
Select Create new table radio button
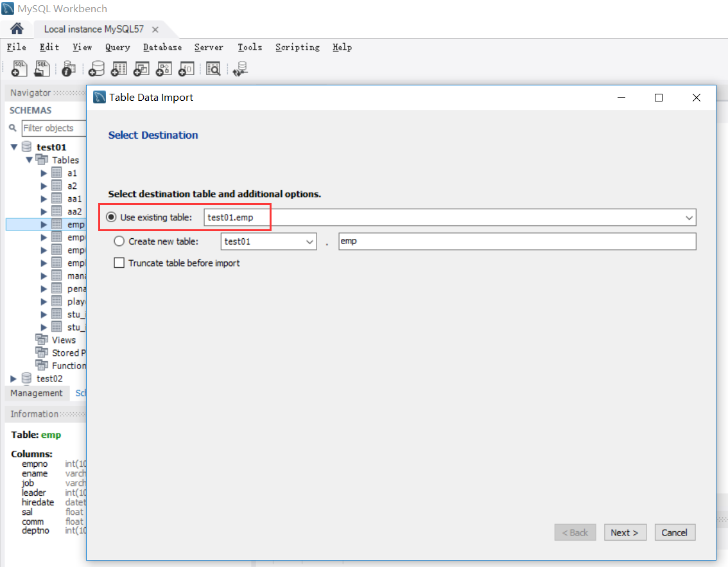point(119,241)
